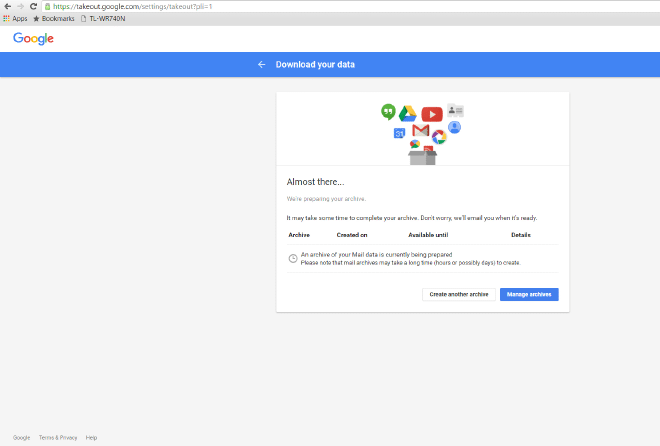Click the green Hangouts icon in illustration
This screenshot has height=446, width=660.
click(x=388, y=111)
